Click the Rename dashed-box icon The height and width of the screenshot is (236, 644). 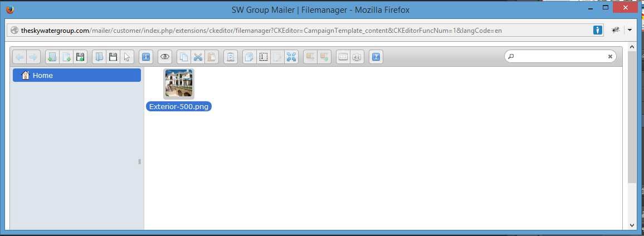point(264,57)
